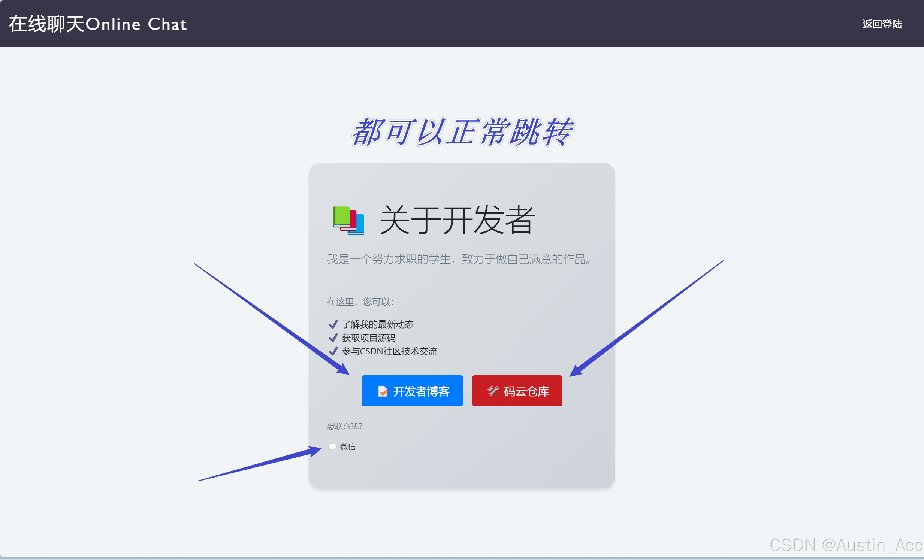Image resolution: width=924 pixels, height=560 pixels.
Task: Click the 获取项目源码 list item text
Action: coord(368,338)
